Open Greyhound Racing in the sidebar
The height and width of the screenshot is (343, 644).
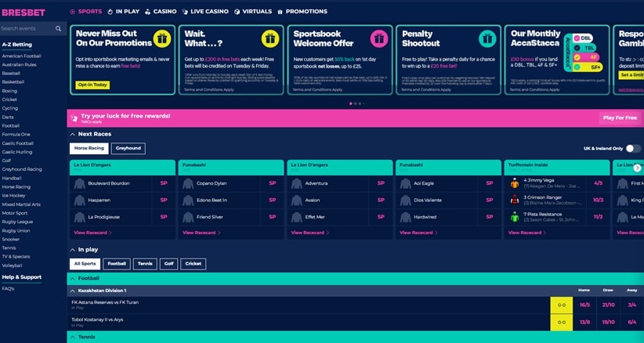point(22,169)
